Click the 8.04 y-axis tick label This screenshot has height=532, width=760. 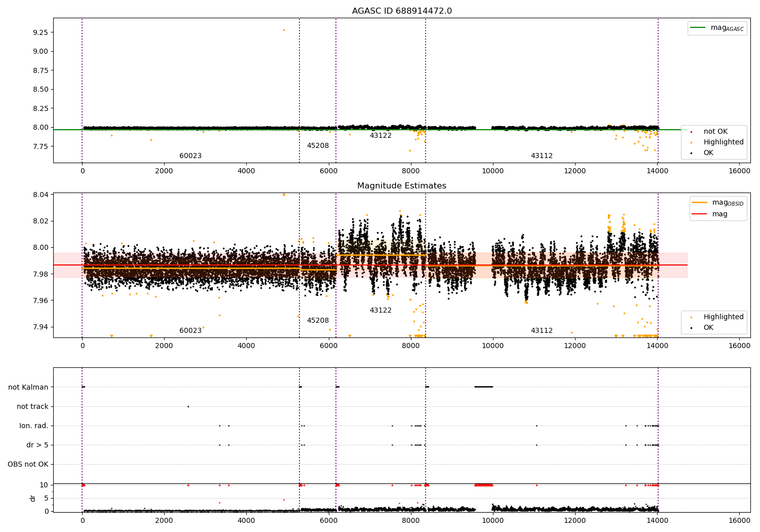click(x=40, y=195)
